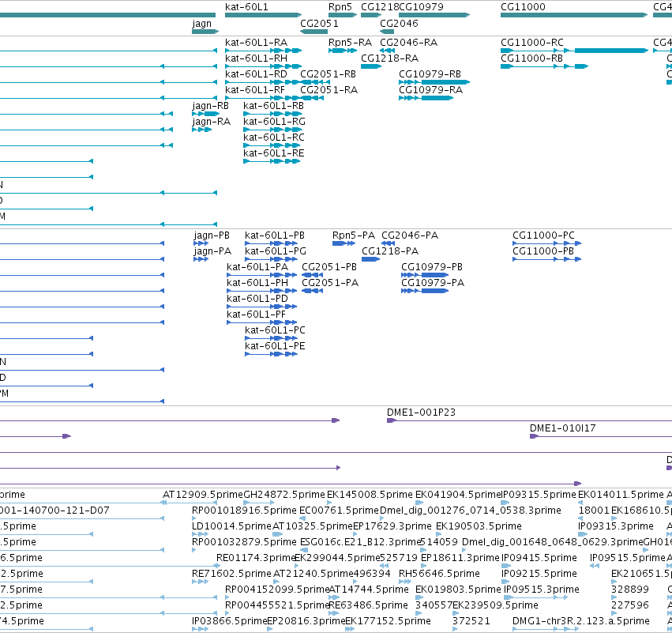The width and height of the screenshot is (672, 633).
Task: Select protein CG2051-PB
Action: tap(329, 267)
